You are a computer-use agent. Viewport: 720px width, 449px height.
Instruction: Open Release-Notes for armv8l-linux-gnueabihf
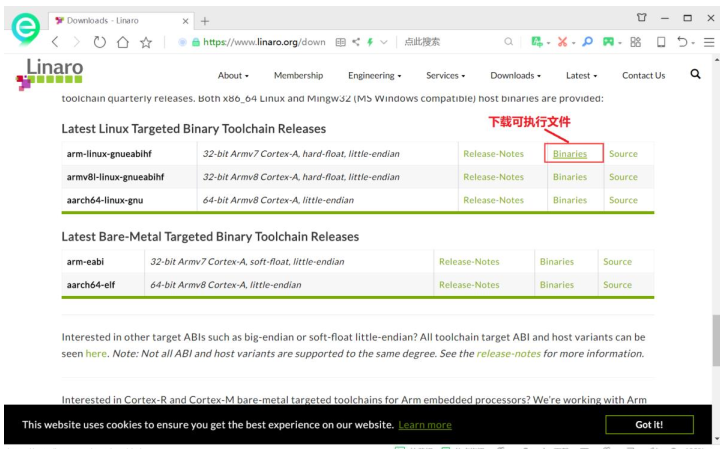[x=493, y=177]
